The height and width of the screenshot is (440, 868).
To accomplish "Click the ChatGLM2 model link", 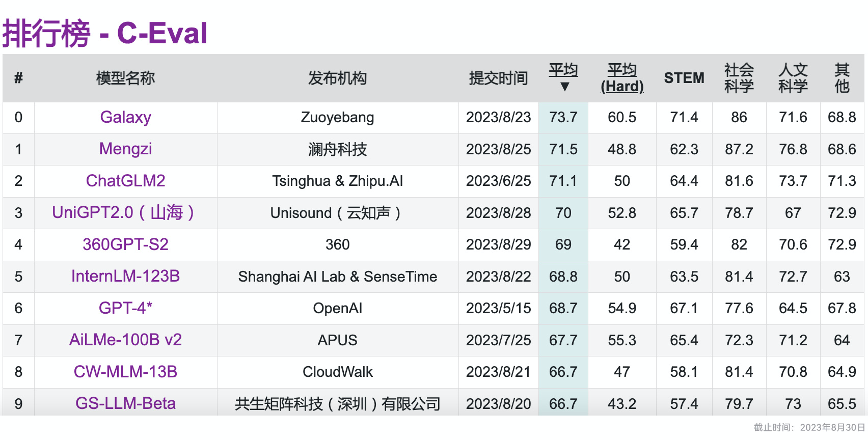I will (125, 181).
